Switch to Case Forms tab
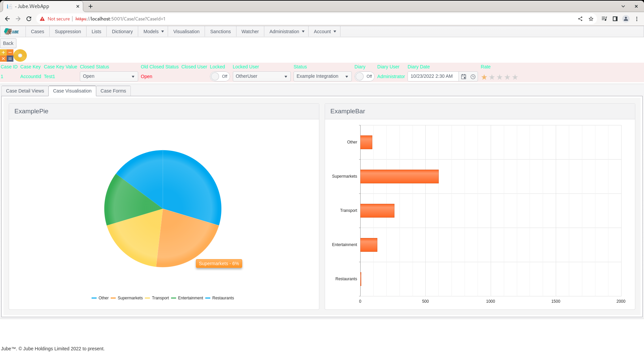 tap(113, 91)
